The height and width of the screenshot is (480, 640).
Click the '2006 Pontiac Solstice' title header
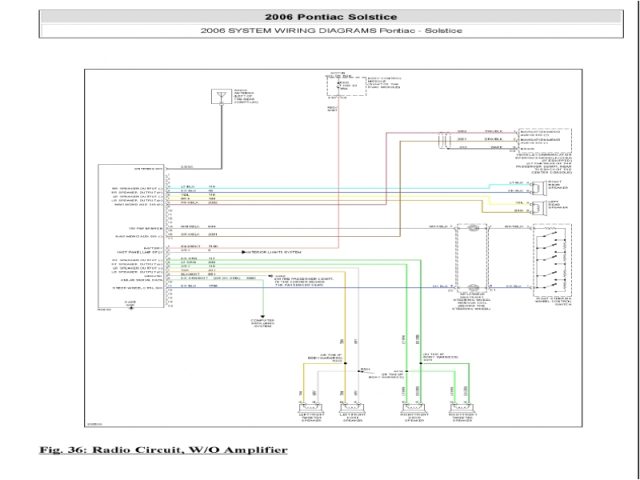point(330,16)
